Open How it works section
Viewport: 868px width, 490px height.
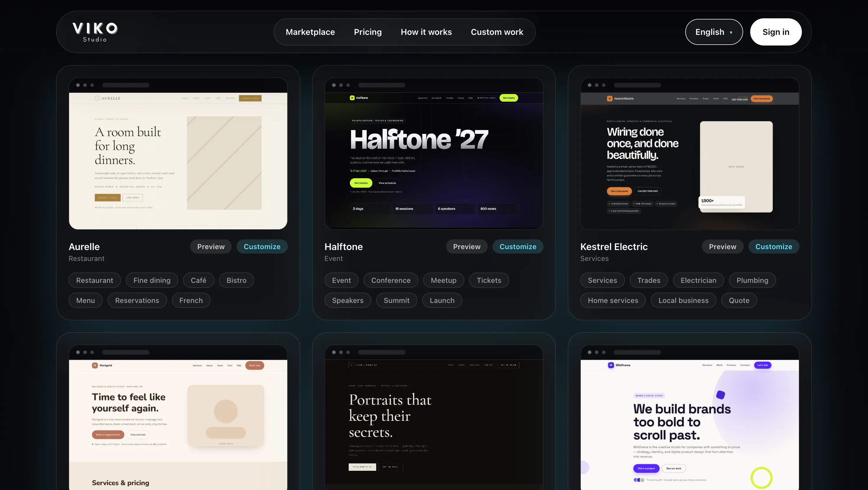pyautogui.click(x=426, y=32)
